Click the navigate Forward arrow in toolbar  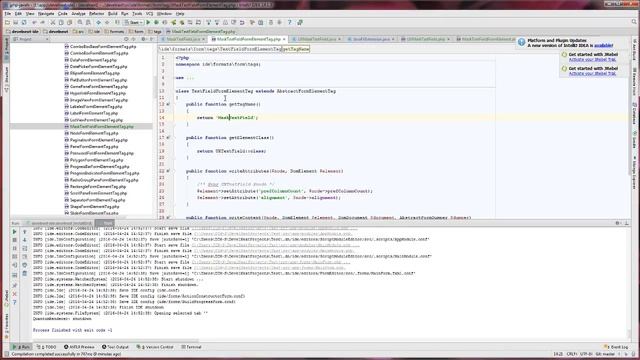pos(107,22)
